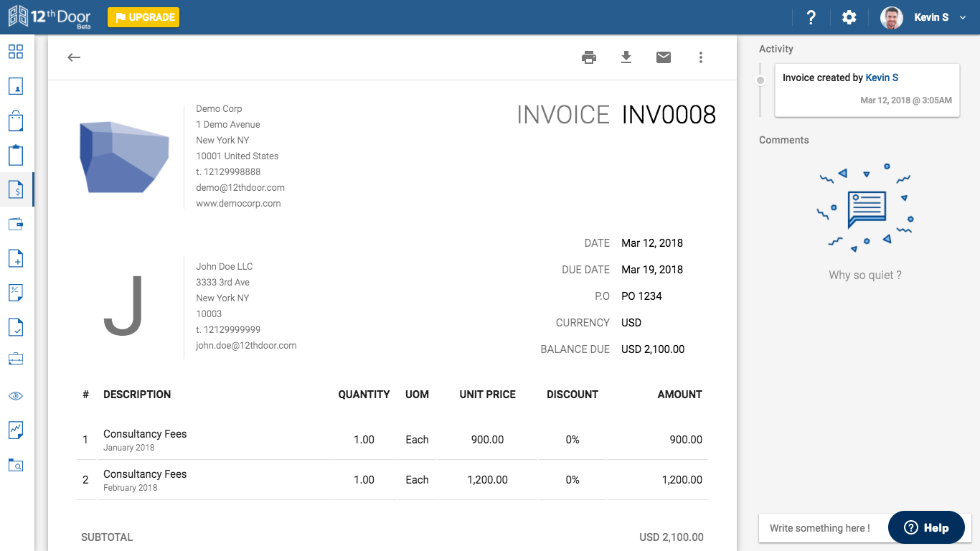Click Kevin S link in activity

pos(882,77)
